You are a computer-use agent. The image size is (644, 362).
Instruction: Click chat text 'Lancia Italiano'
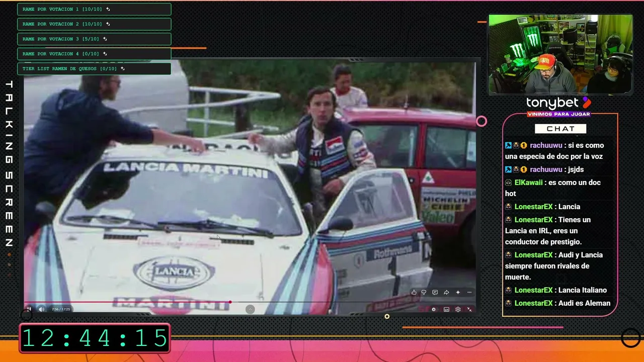pos(583,290)
